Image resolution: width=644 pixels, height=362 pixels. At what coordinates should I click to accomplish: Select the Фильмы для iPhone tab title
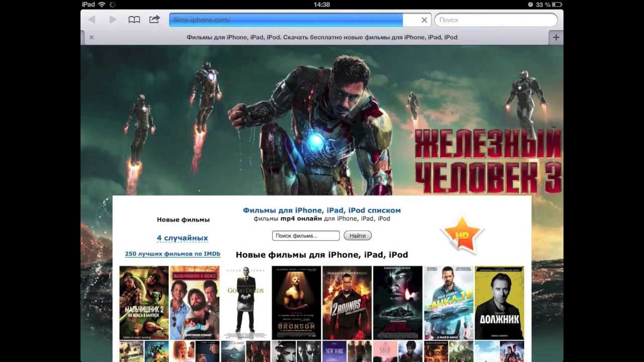pyautogui.click(x=322, y=37)
